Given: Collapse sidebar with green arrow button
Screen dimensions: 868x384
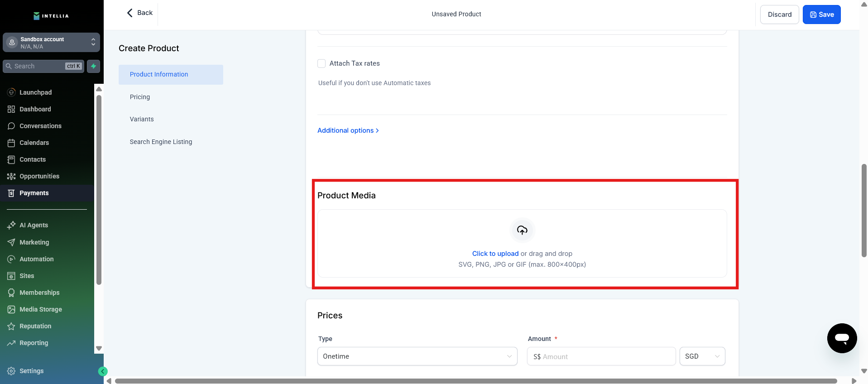Looking at the screenshot, I should pyautogui.click(x=103, y=371).
